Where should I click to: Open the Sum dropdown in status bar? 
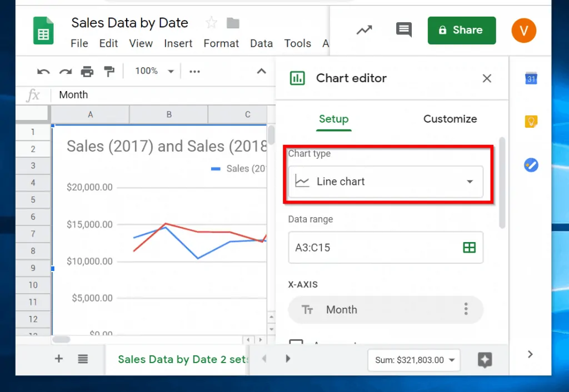tap(414, 360)
